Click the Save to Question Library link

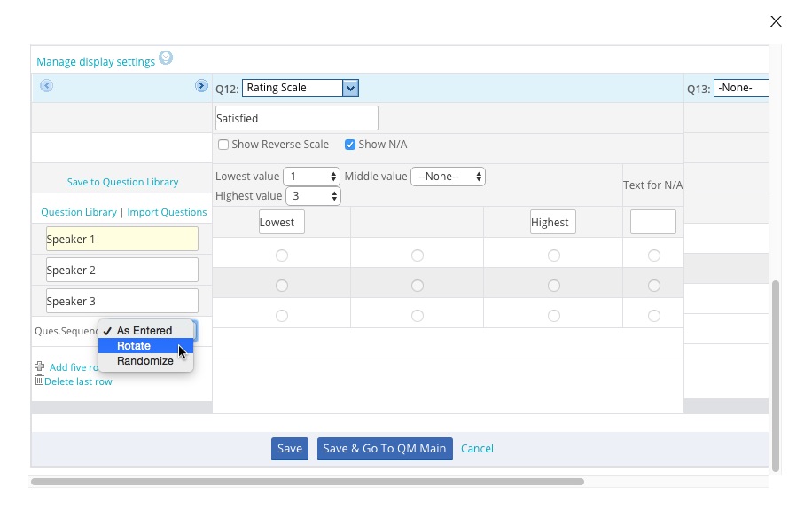click(x=122, y=182)
